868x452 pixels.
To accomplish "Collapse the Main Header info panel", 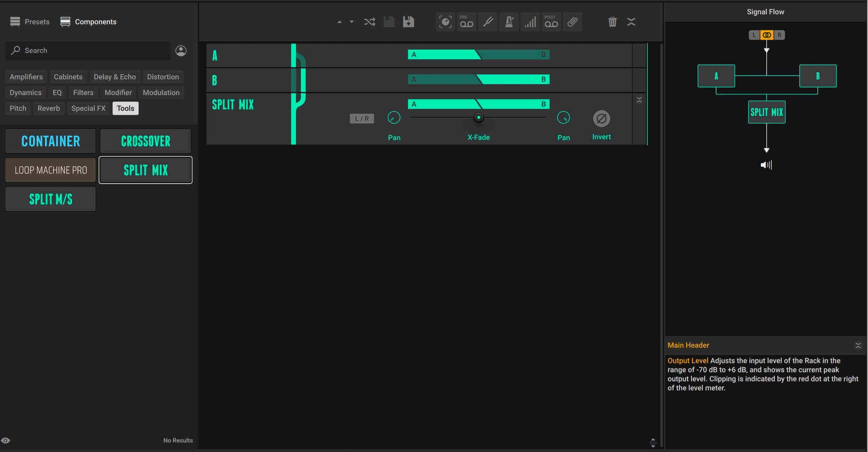I will click(858, 346).
